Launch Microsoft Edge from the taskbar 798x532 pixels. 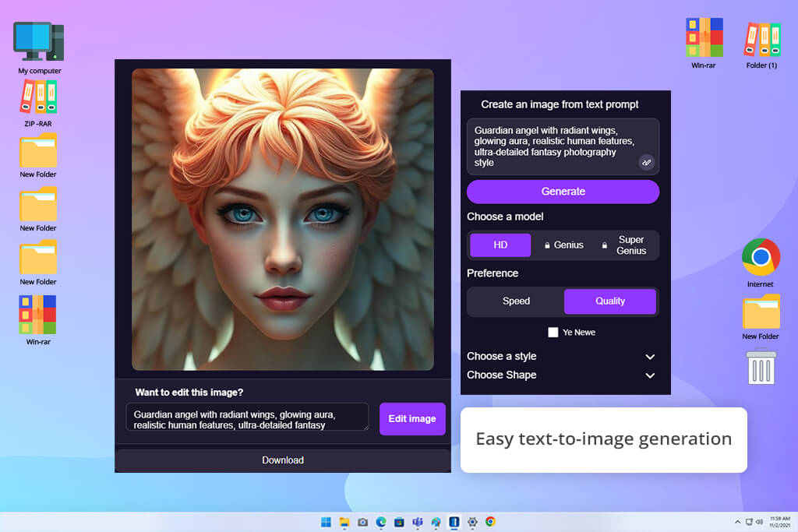click(x=380, y=522)
